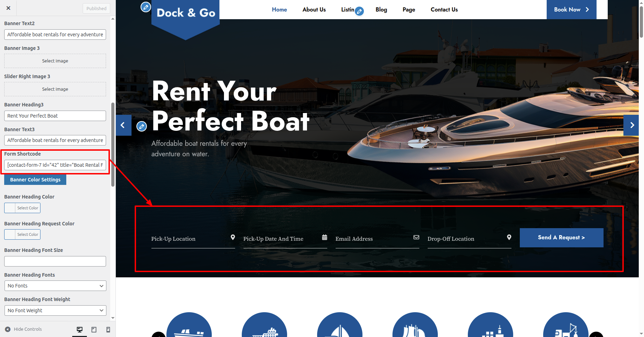This screenshot has width=644, height=337.
Task: Switch to desktop preview icon
Action: (x=80, y=329)
